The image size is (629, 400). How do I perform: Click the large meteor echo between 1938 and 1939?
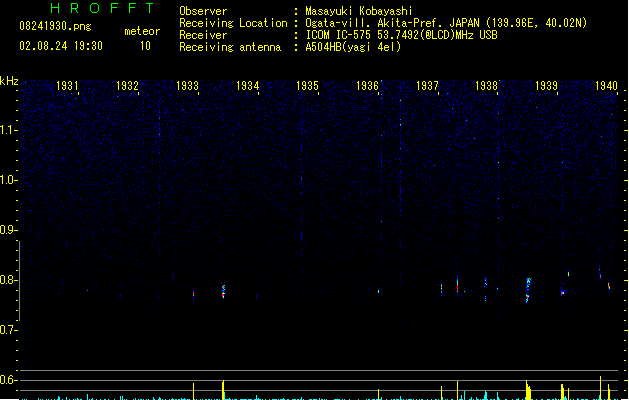pyautogui.click(x=528, y=290)
